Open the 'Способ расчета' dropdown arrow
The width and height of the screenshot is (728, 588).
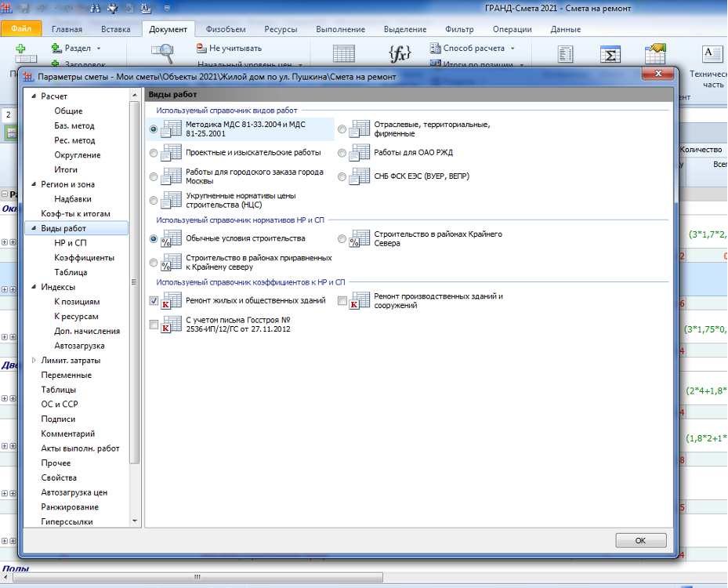[x=512, y=49]
